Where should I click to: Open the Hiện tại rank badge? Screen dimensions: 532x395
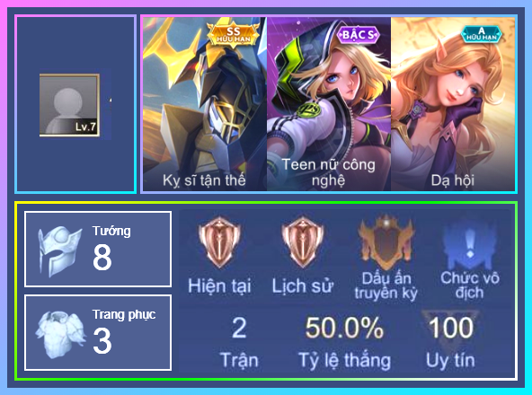[219, 241]
